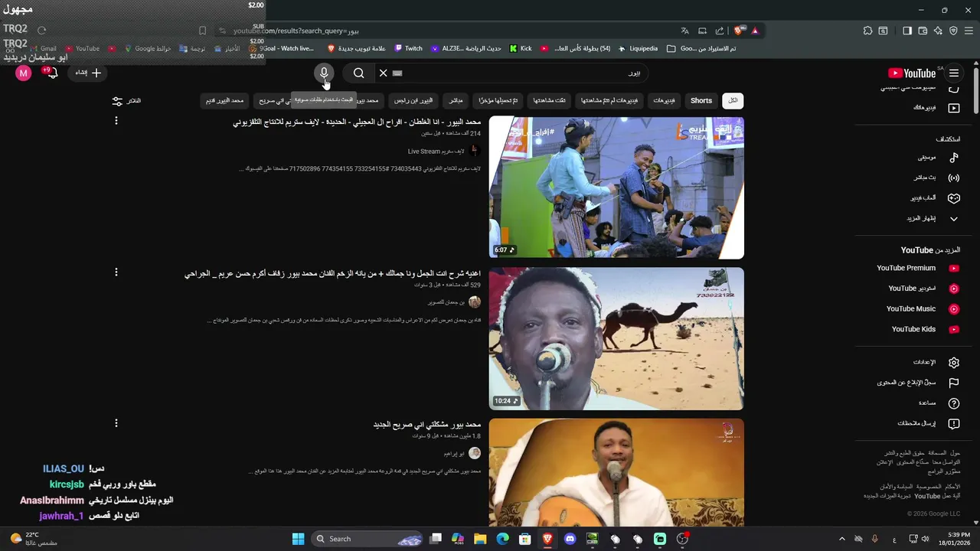Viewport: 980px width, 551px height.
Task: Open the Kick bookmark
Action: click(521, 48)
